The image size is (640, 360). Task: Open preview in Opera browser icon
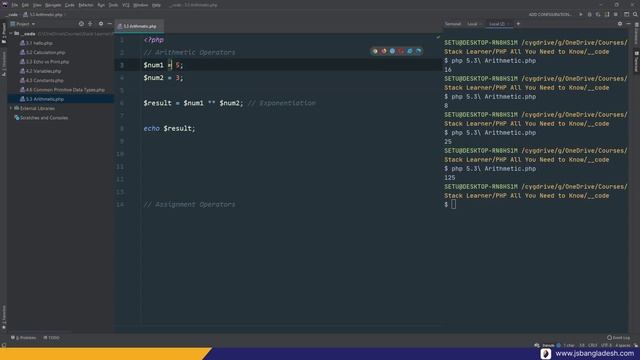coord(401,51)
